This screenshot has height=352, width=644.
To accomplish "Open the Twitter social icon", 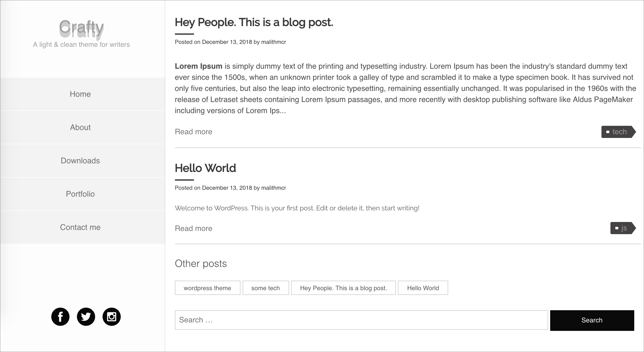I will click(86, 317).
